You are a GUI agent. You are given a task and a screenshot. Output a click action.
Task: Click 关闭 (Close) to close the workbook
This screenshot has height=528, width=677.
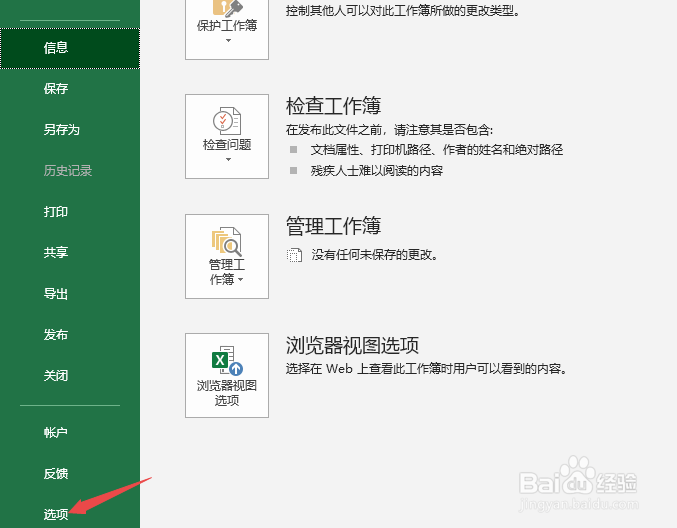56,376
